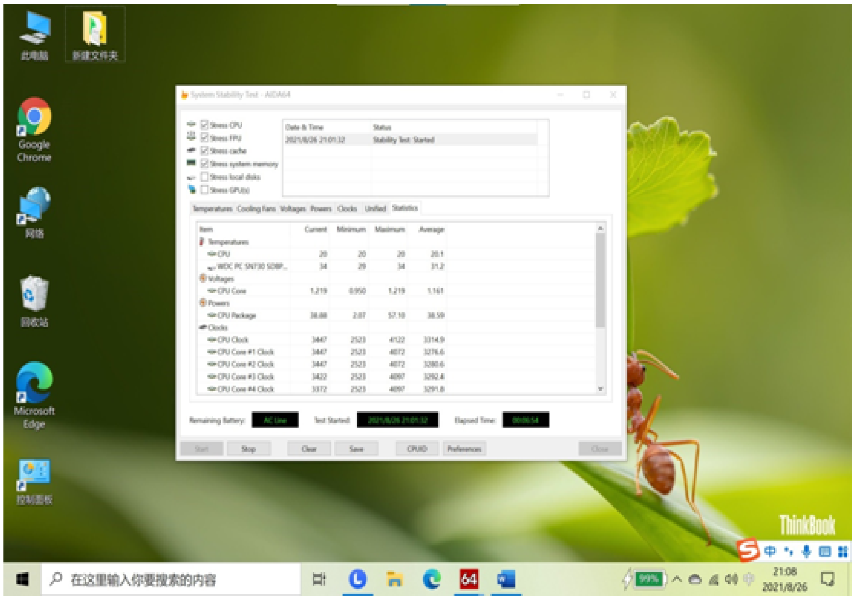Viewport: 868px width, 604px height.
Task: Select the Stability Test Started log row
Action: (x=411, y=140)
